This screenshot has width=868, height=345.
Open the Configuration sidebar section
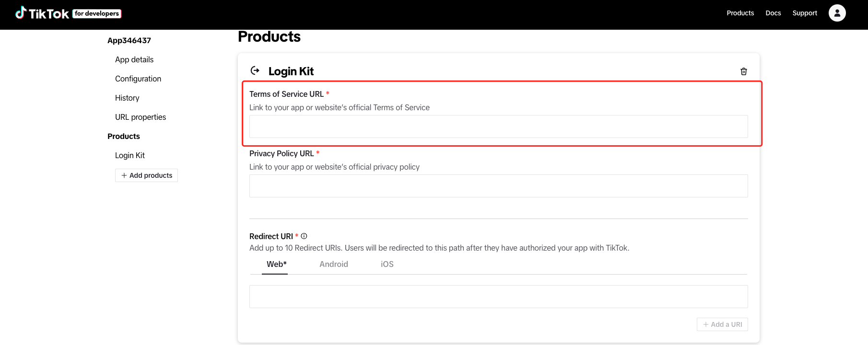click(138, 79)
